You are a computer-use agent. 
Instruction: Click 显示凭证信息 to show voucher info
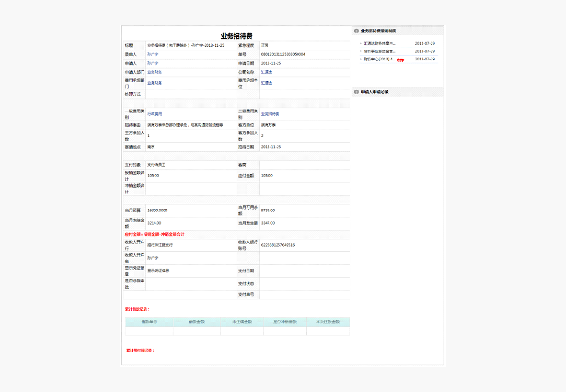point(158,271)
